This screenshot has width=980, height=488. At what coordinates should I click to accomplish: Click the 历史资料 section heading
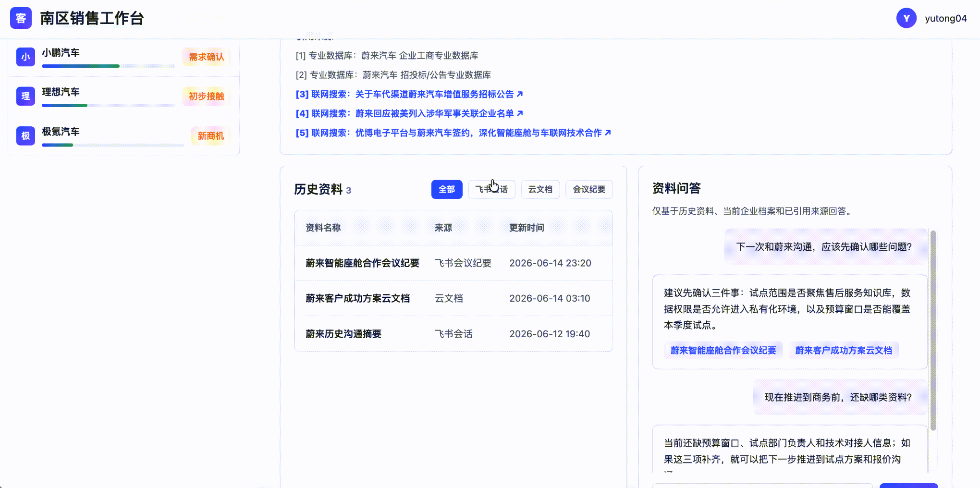point(318,189)
